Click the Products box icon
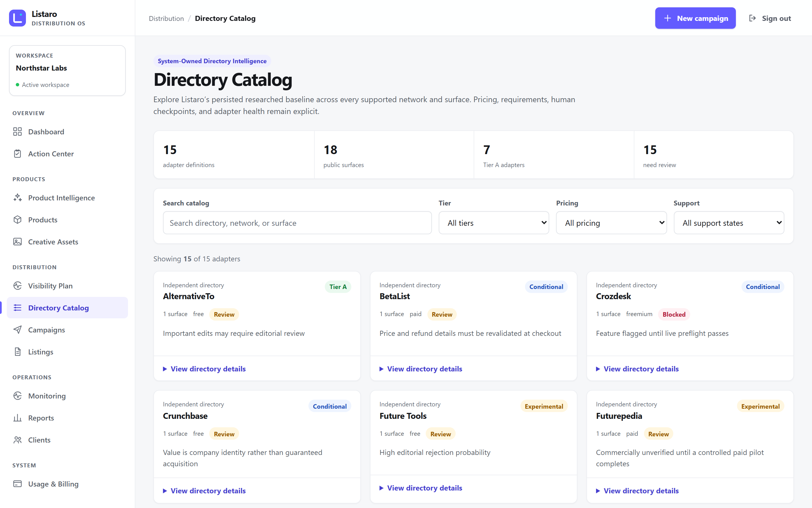The height and width of the screenshot is (508, 812). tap(17, 220)
